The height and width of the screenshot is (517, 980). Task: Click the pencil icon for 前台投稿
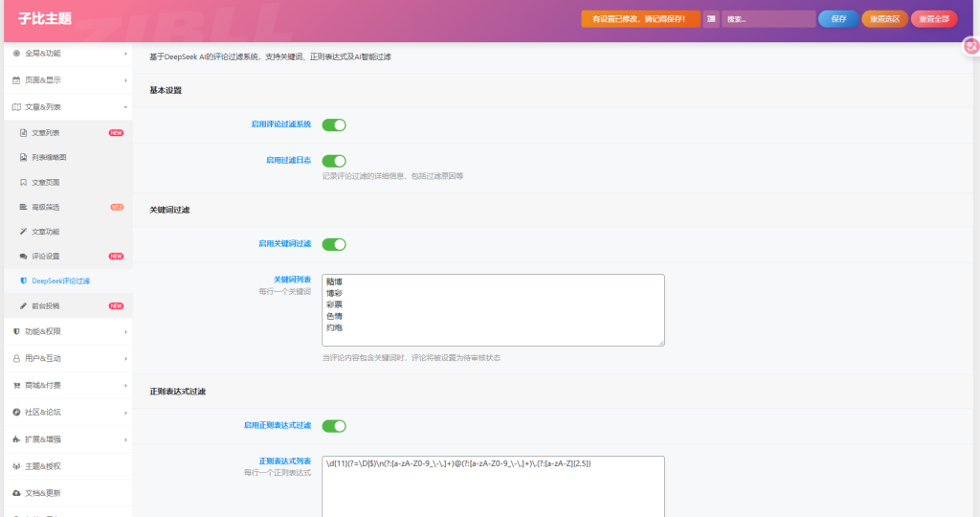(x=23, y=306)
